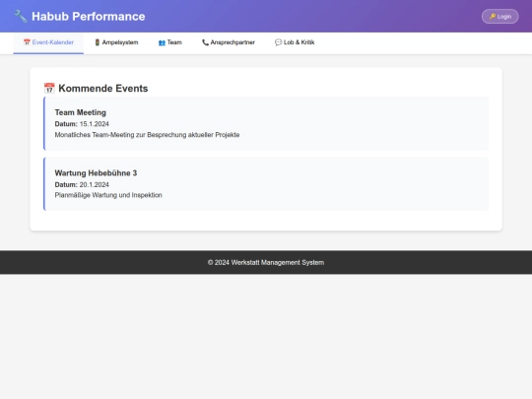532x399 pixels.
Task: Click the wrench logo icon
Action: pyautogui.click(x=21, y=16)
